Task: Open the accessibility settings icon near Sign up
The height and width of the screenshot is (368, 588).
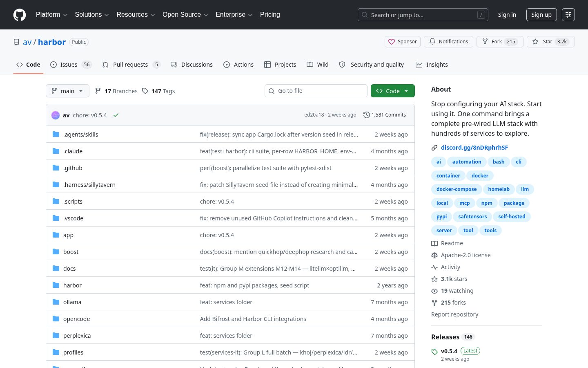Action: point(568,15)
